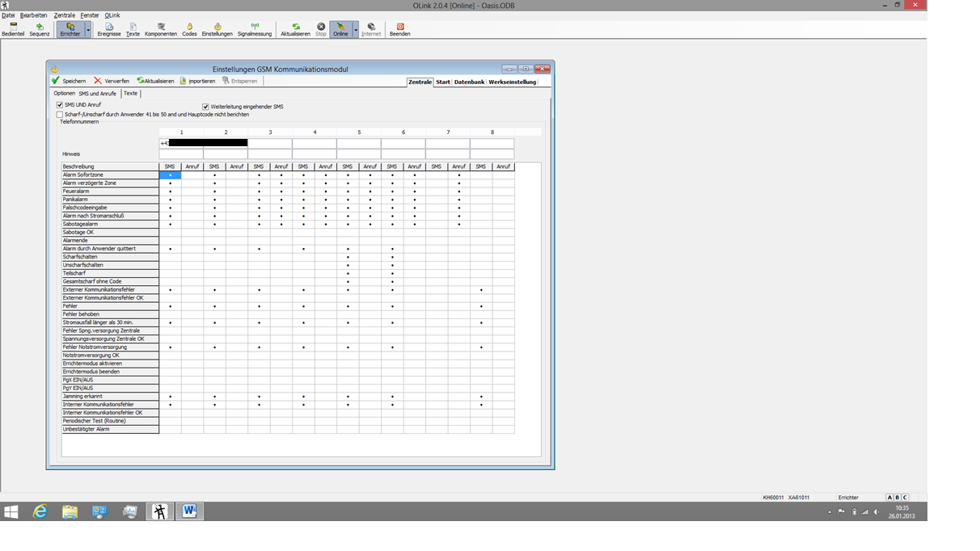Start Signalmessung from the toolbar
980x551 pixels.
click(255, 30)
